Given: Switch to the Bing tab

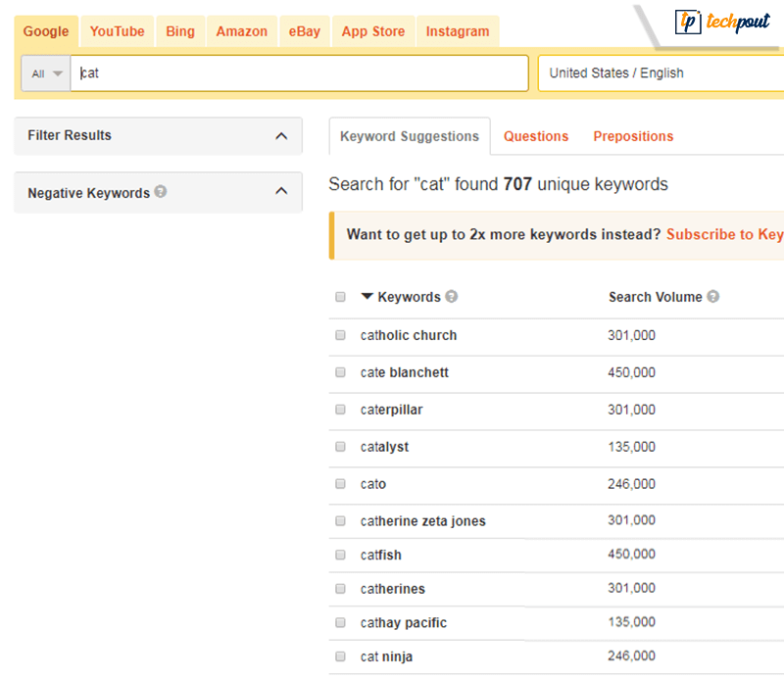Looking at the screenshot, I should [x=180, y=31].
